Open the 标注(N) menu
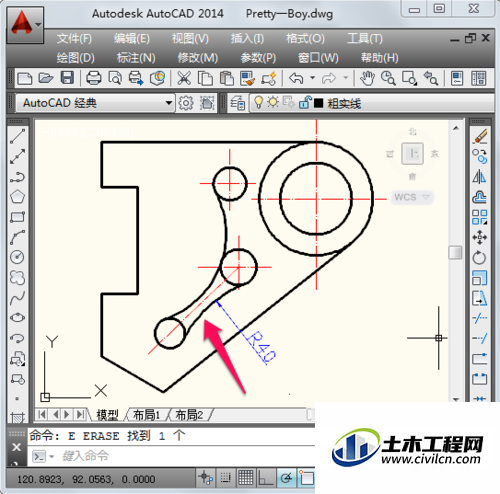The height and width of the screenshot is (494, 500). point(136,58)
